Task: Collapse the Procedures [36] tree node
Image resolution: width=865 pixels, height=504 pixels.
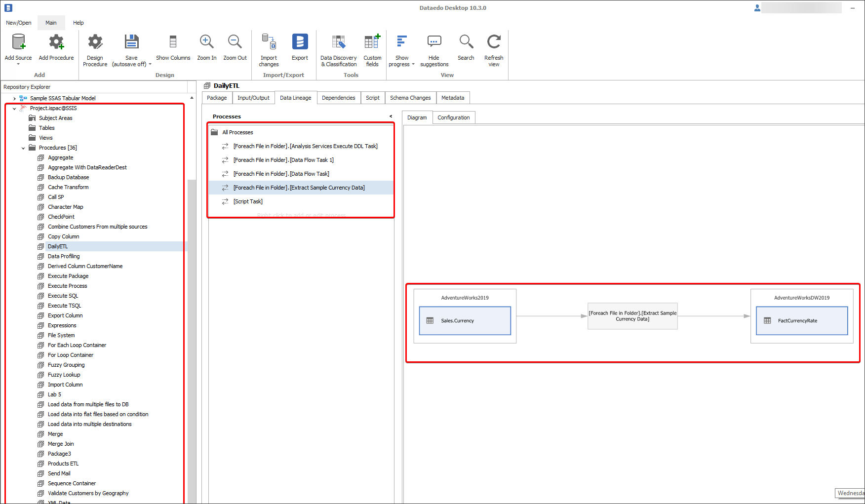Action: [x=23, y=148]
